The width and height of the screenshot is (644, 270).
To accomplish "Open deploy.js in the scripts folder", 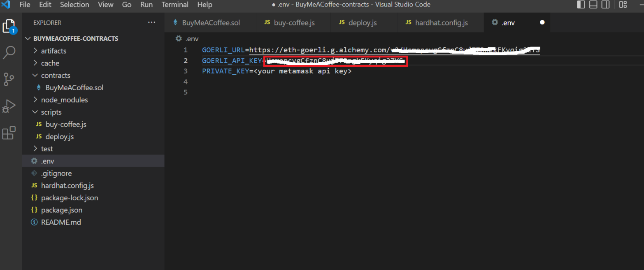I will pyautogui.click(x=60, y=136).
